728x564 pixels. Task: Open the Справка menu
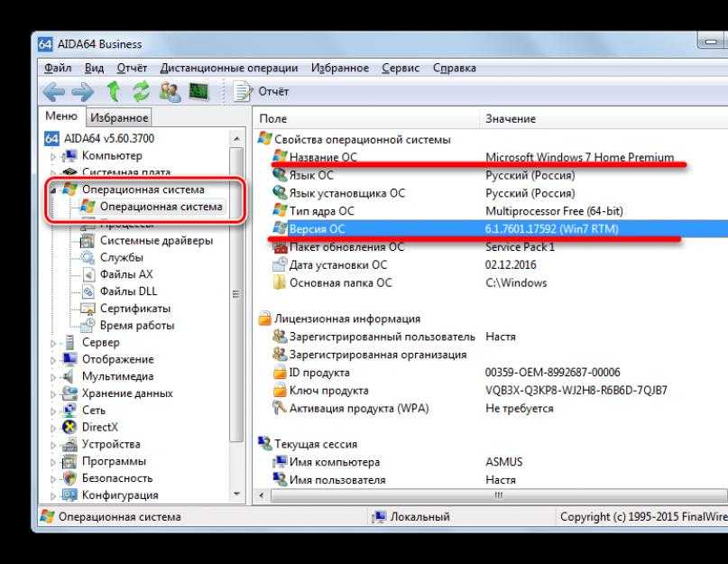(x=454, y=69)
